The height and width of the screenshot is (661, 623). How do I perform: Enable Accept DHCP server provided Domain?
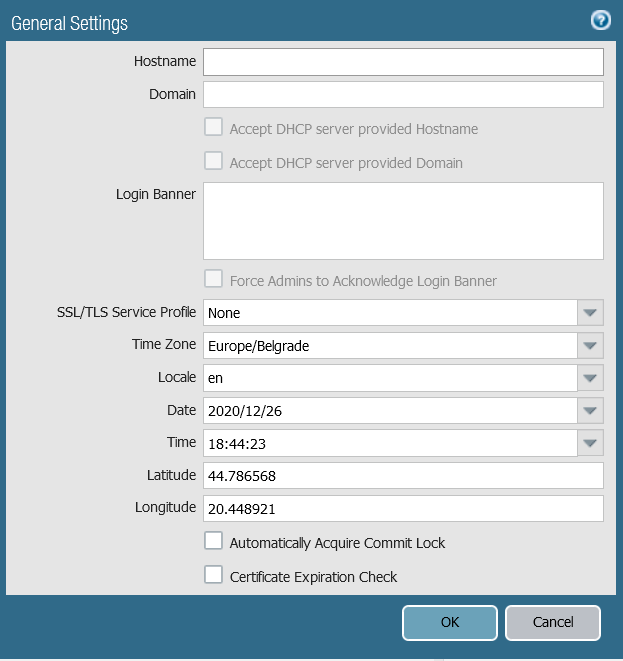(x=213, y=161)
